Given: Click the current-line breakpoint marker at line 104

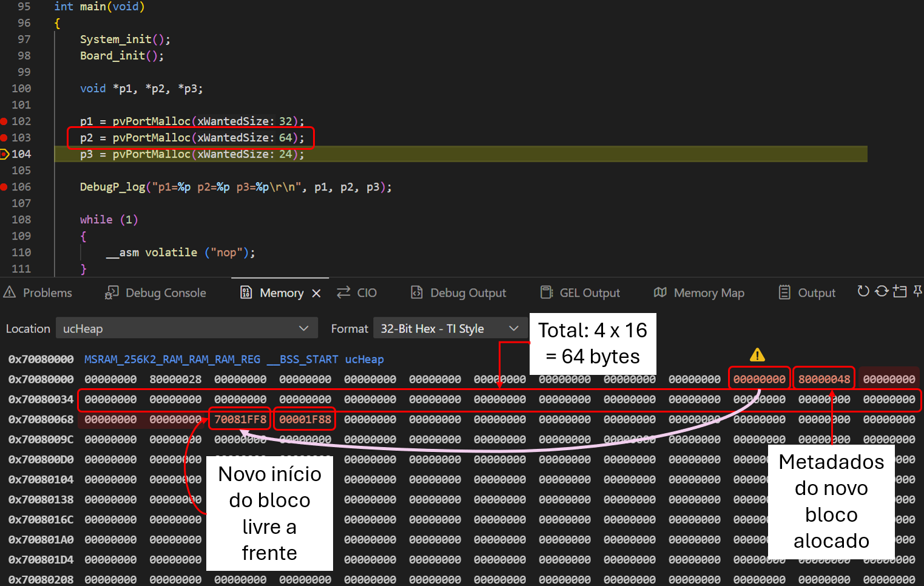Looking at the screenshot, I should click(4, 154).
